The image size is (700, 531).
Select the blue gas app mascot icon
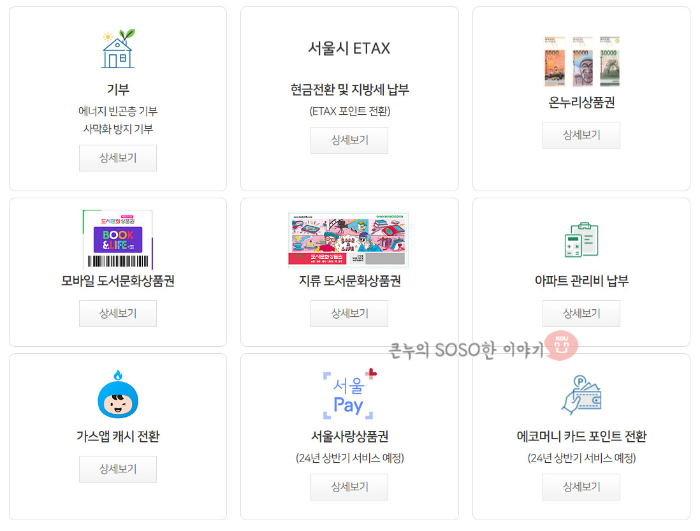pyautogui.click(x=118, y=394)
